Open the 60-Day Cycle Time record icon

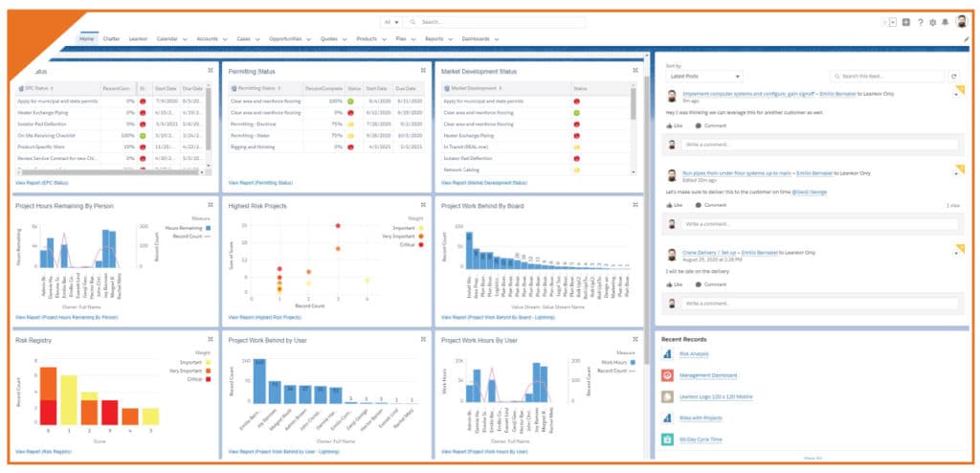coord(667,439)
